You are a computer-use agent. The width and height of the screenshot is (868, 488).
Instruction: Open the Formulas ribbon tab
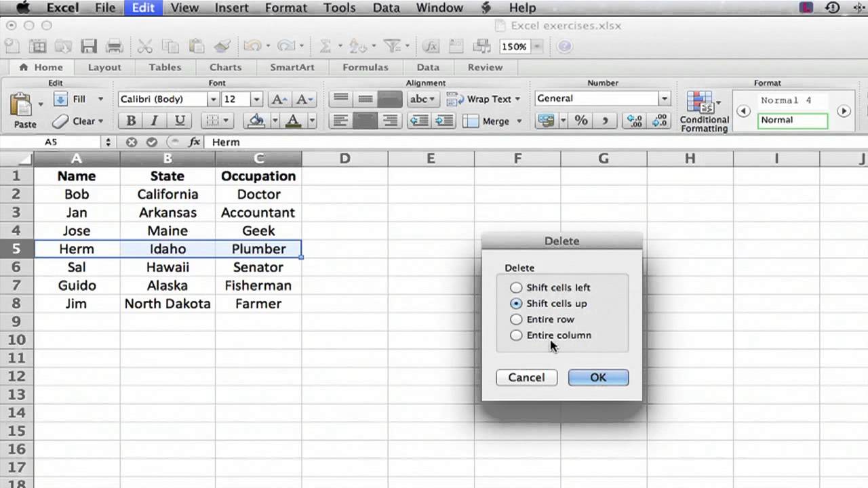(366, 67)
